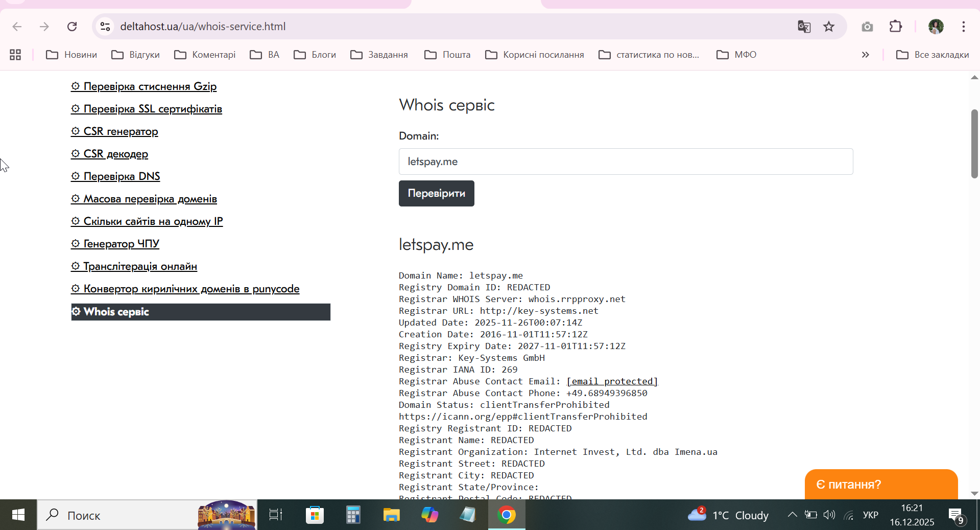The width and height of the screenshot is (980, 530).
Task: Open Масова перевірка доменів tool
Action: (144, 199)
